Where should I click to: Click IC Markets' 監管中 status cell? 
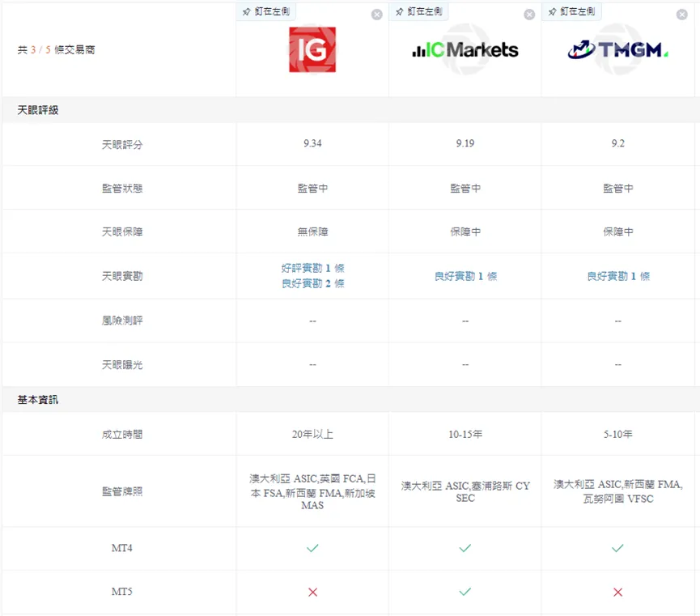tap(465, 188)
